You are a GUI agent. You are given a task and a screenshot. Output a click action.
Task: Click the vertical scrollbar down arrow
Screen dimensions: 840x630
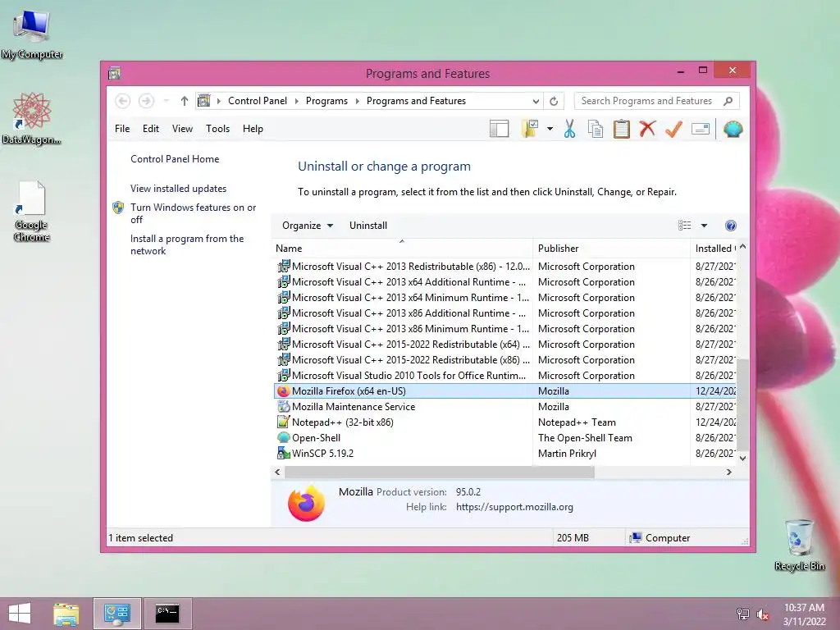(x=742, y=458)
